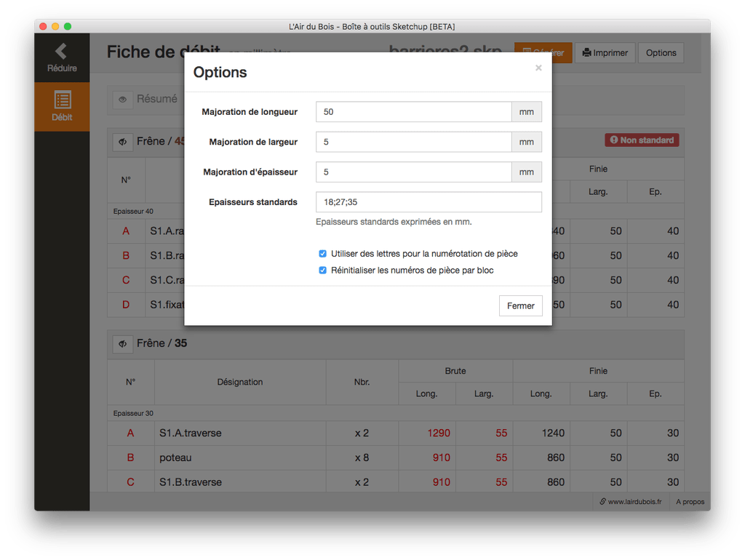Open the A propos link
745x560 pixels.
690,502
